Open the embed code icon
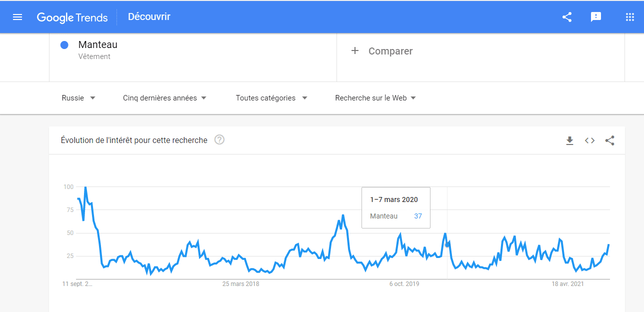Image resolution: width=644 pixels, height=312 pixels. [590, 141]
